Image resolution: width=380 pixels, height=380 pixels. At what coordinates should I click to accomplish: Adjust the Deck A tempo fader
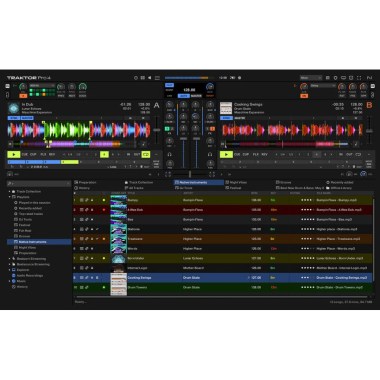point(156,130)
